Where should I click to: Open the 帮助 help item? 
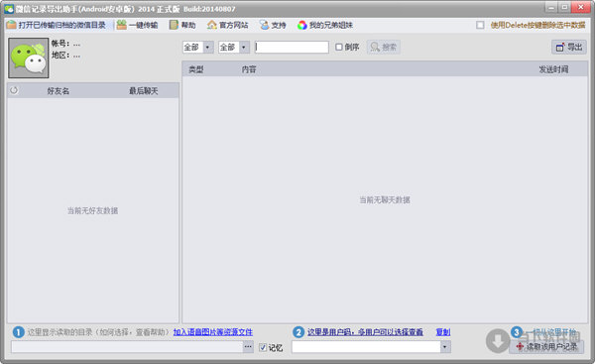pyautogui.click(x=182, y=25)
